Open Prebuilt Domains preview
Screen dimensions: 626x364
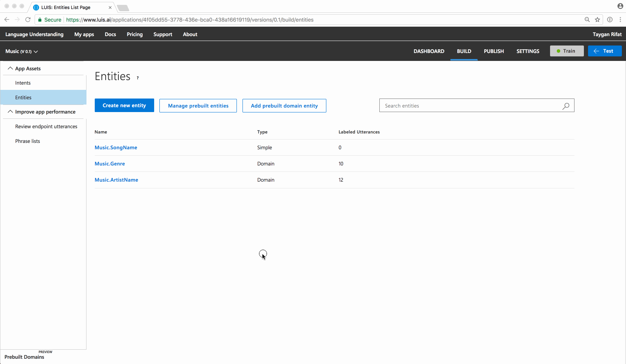pos(24,357)
